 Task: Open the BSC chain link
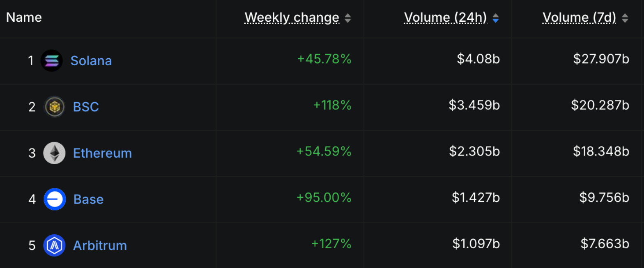click(86, 107)
